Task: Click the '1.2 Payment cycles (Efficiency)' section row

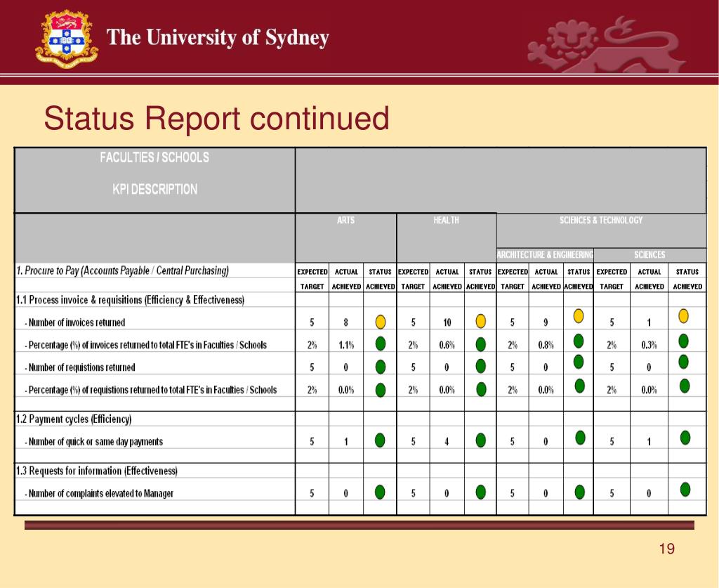Action: click(x=74, y=419)
